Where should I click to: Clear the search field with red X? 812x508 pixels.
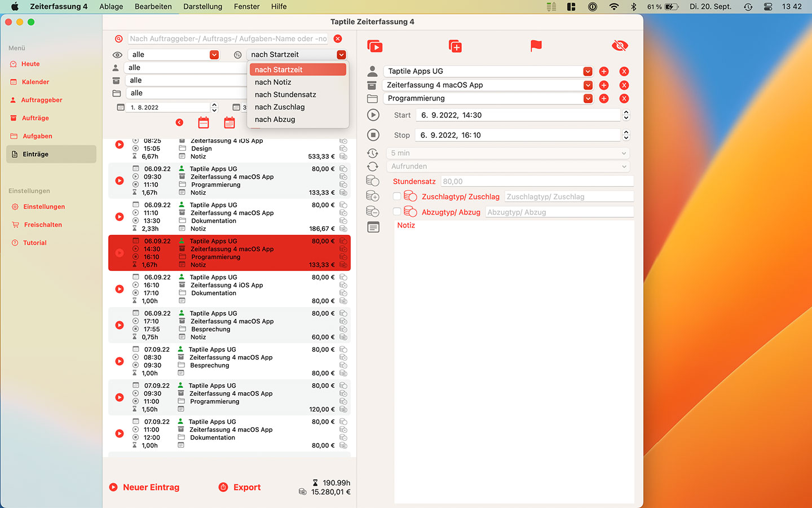tap(338, 39)
